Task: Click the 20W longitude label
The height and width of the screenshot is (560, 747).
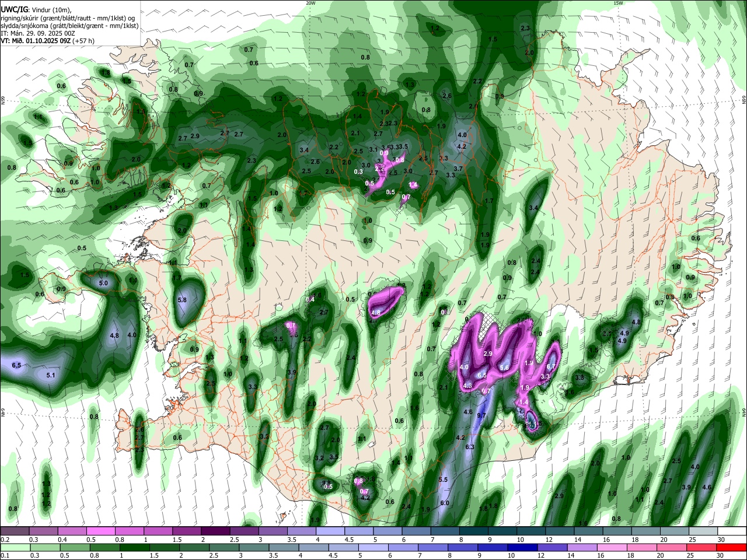Action: [310, 2]
